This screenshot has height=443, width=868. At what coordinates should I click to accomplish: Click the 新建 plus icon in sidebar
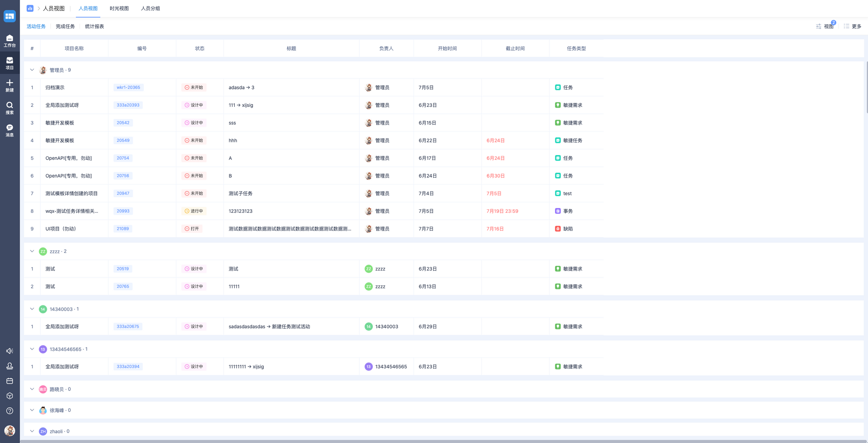(10, 86)
